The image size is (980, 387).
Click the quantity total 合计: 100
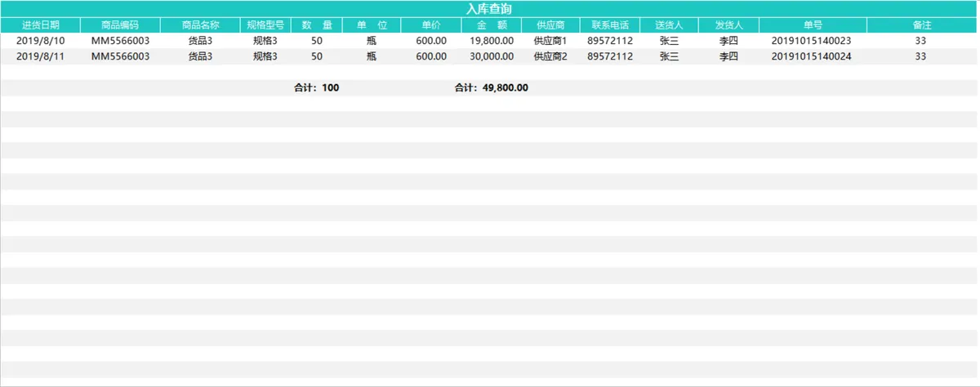click(x=317, y=88)
